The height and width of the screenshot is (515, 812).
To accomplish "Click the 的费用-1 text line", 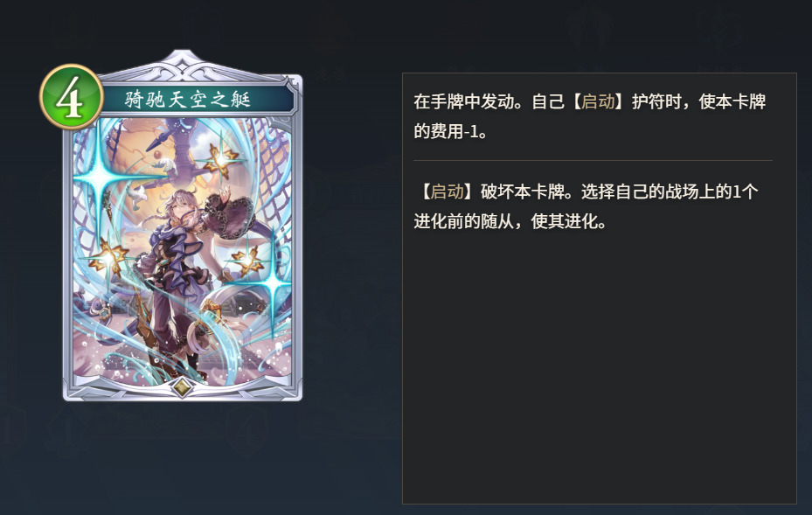I will tap(450, 132).
